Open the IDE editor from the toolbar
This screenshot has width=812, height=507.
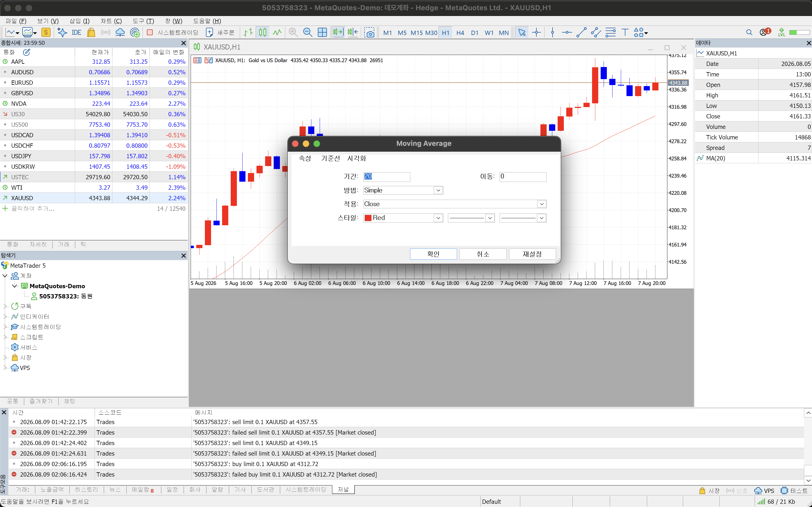pyautogui.click(x=76, y=33)
